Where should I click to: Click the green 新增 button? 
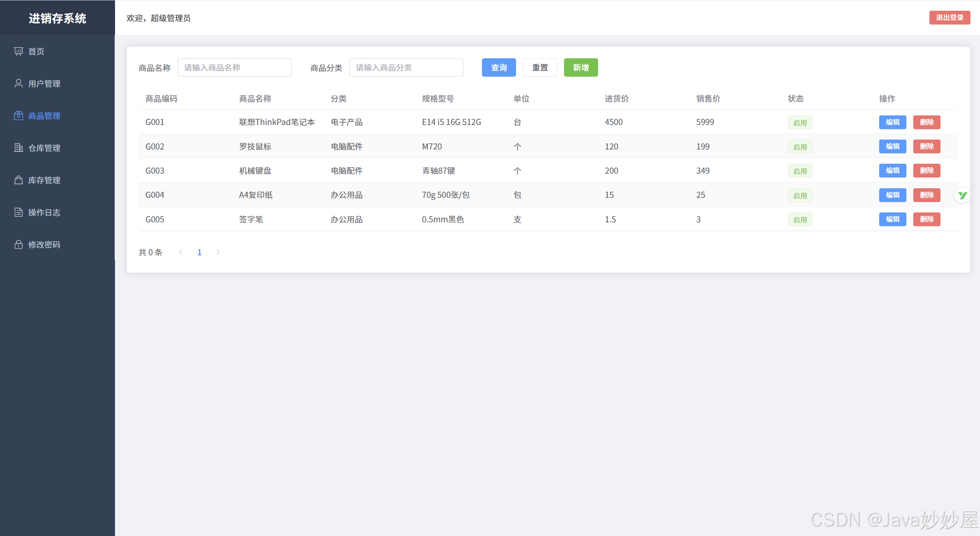tap(581, 67)
